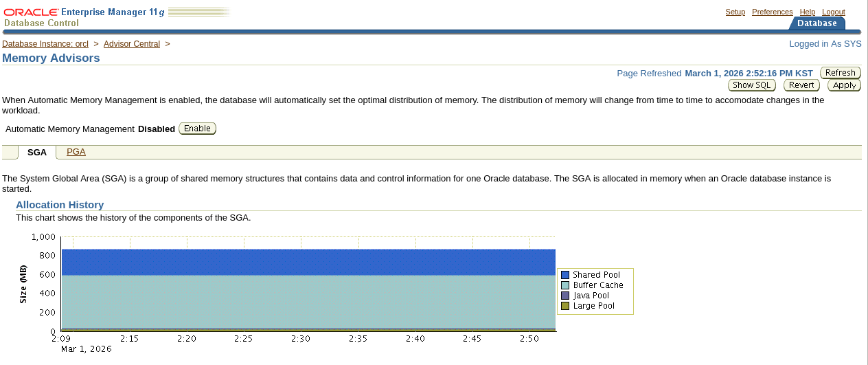
Task: Click the Large Pool legend swatch
Action: tap(565, 306)
